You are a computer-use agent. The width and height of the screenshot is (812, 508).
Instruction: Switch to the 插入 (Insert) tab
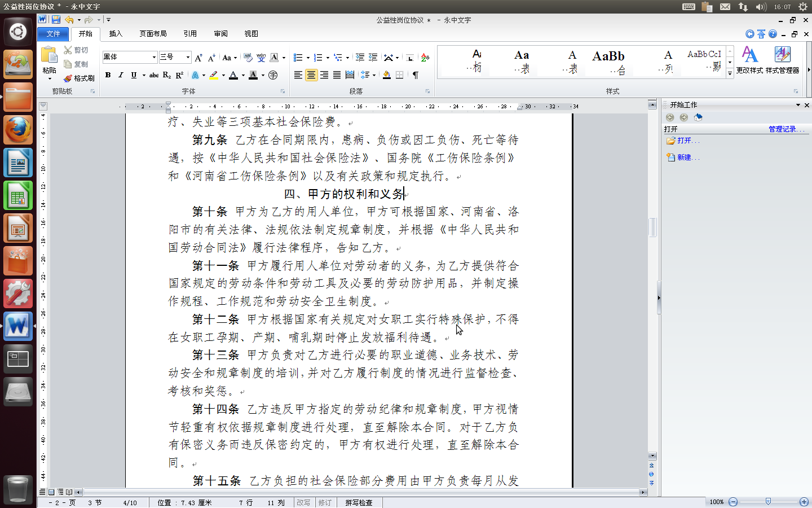116,34
